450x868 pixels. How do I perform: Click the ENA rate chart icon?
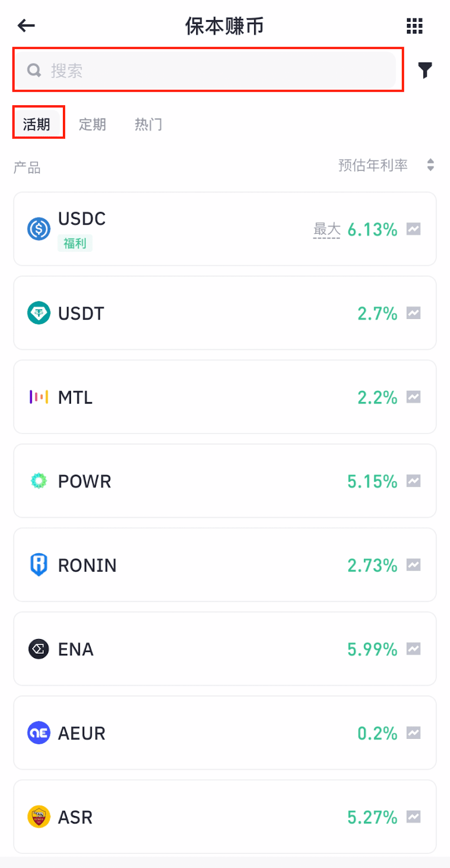[x=414, y=649]
